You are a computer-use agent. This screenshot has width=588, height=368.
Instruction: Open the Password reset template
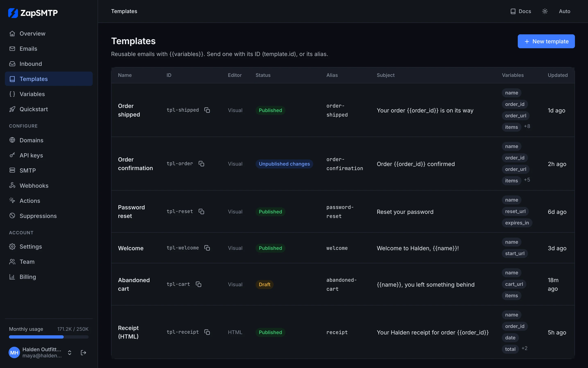(131, 212)
